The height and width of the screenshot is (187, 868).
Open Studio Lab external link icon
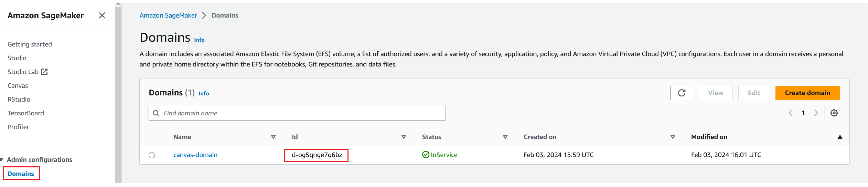tap(44, 72)
